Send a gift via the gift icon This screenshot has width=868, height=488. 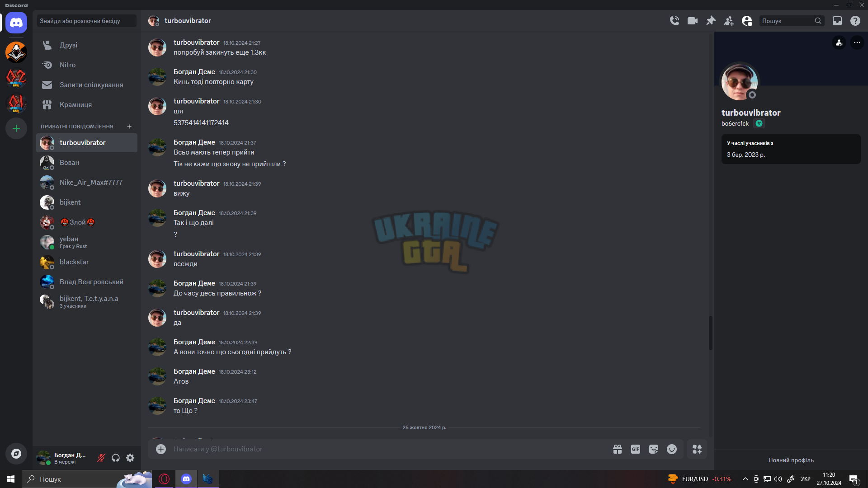pos(618,449)
